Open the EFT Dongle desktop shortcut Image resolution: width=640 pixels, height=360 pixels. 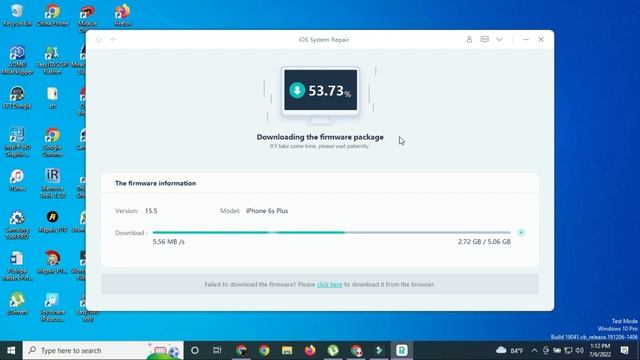(17, 98)
